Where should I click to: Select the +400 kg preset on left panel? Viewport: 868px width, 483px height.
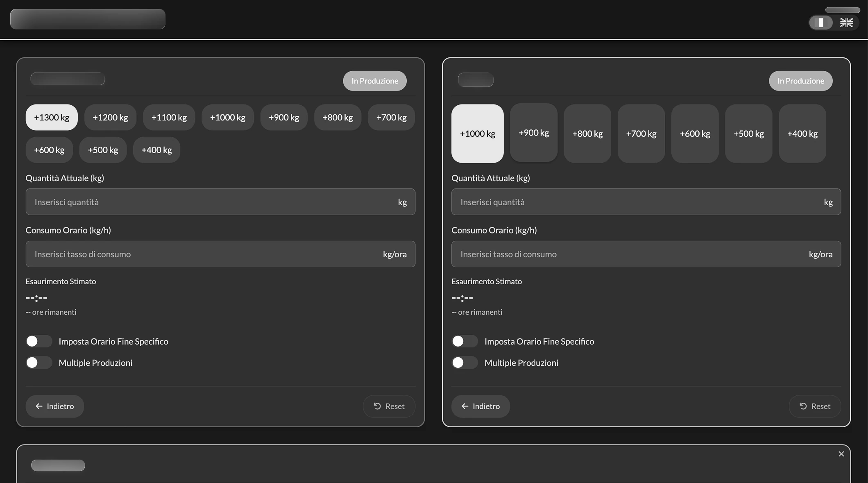156,150
